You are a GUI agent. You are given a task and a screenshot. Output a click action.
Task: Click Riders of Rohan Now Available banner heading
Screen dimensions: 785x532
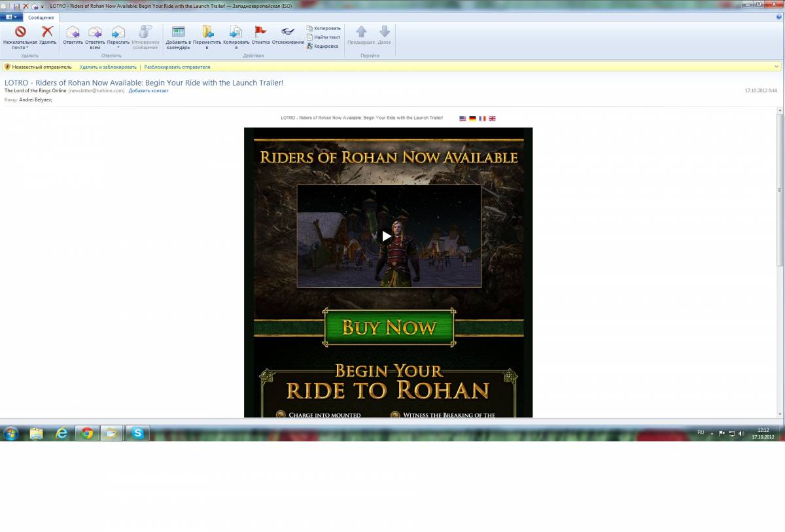389,158
